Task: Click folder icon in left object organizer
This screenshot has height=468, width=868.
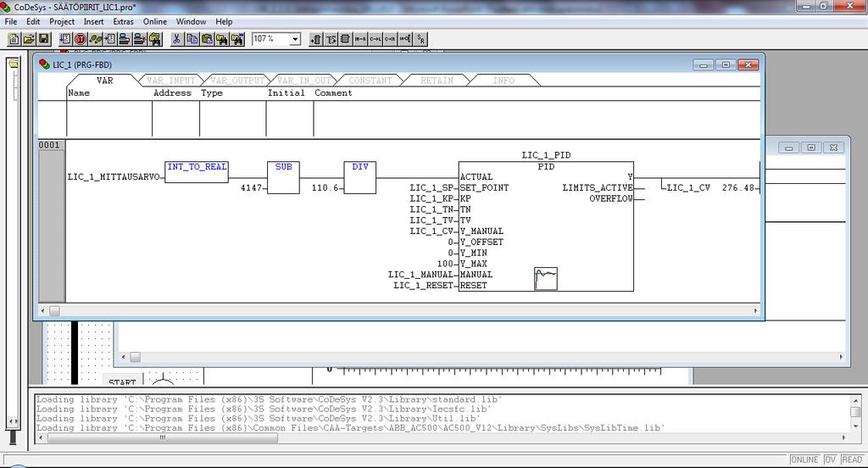Action: click(x=13, y=64)
